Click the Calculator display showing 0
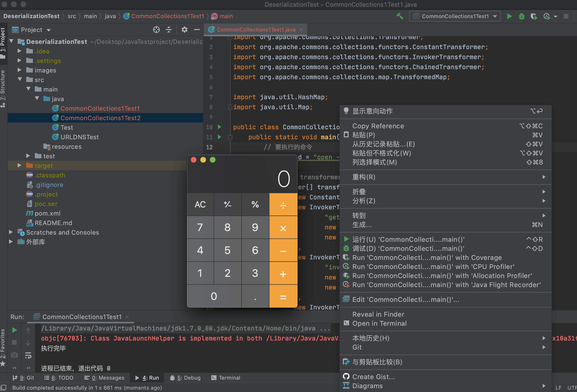This screenshot has width=577, height=392. (242, 179)
